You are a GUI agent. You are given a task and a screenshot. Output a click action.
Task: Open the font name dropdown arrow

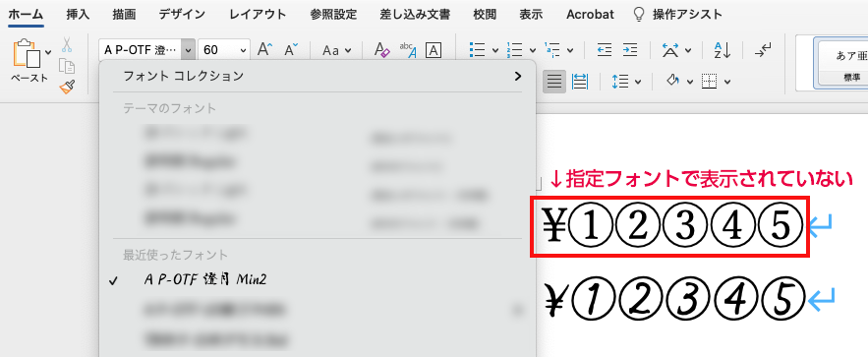click(x=189, y=50)
